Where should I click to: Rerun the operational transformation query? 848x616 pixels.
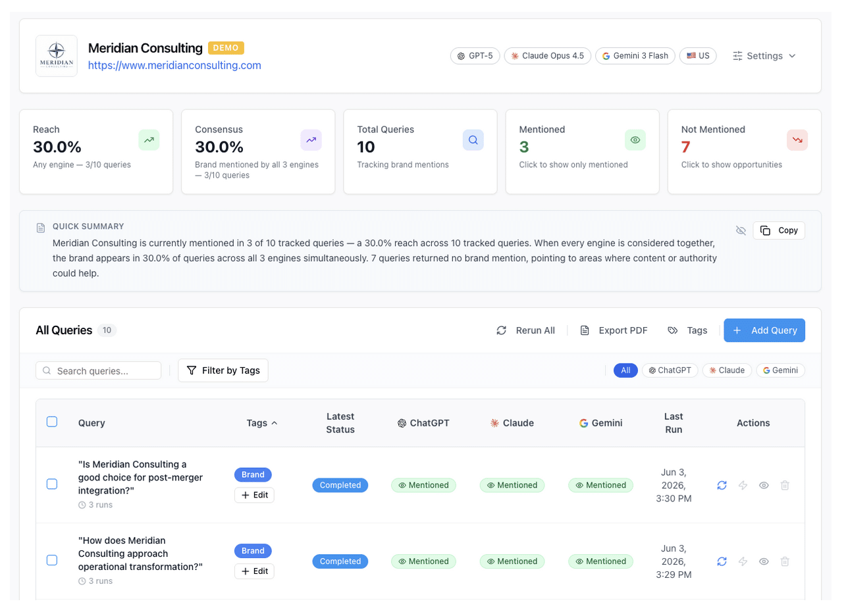(722, 561)
